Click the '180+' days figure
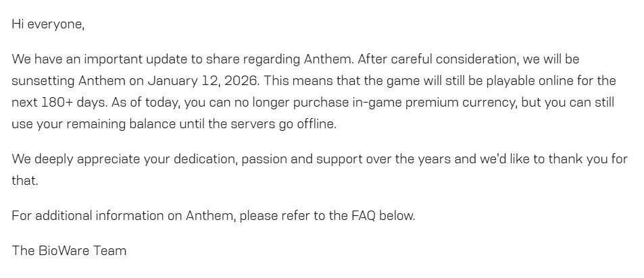This screenshot has width=644, height=278. point(57,102)
